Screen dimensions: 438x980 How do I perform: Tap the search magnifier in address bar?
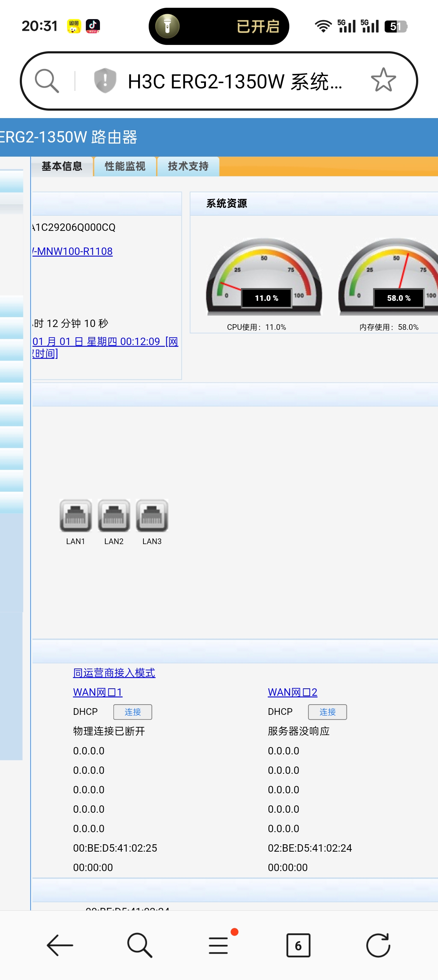pos(47,81)
